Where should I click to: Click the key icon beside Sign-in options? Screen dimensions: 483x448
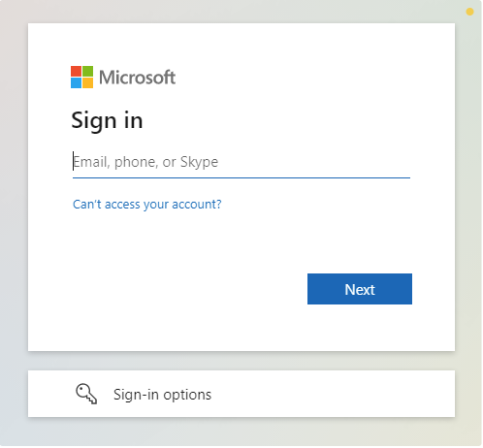pyautogui.click(x=86, y=394)
